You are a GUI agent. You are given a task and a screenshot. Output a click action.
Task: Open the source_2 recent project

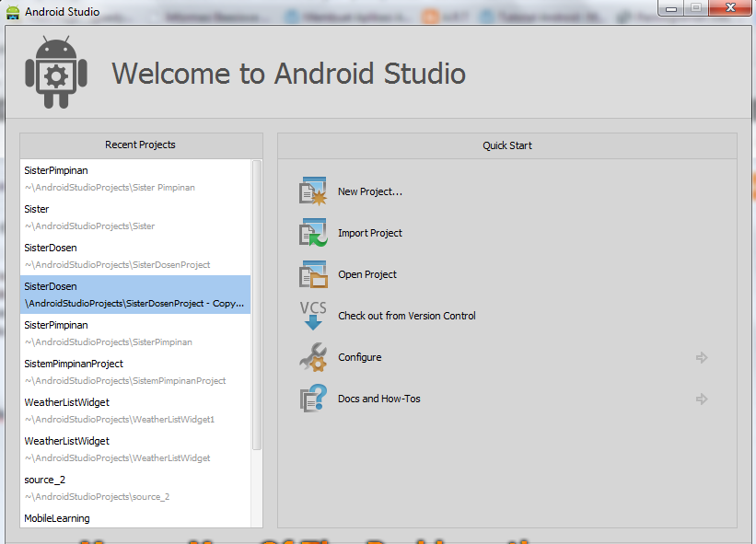pos(135,488)
